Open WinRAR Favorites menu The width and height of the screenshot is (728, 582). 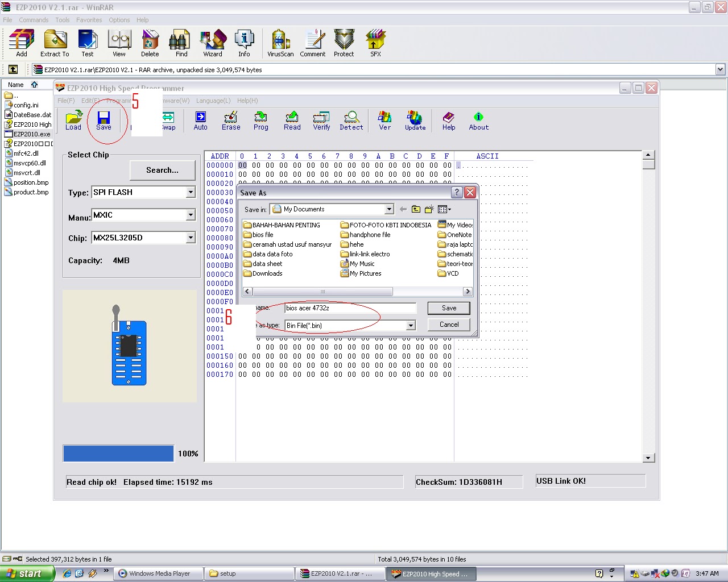coord(89,20)
